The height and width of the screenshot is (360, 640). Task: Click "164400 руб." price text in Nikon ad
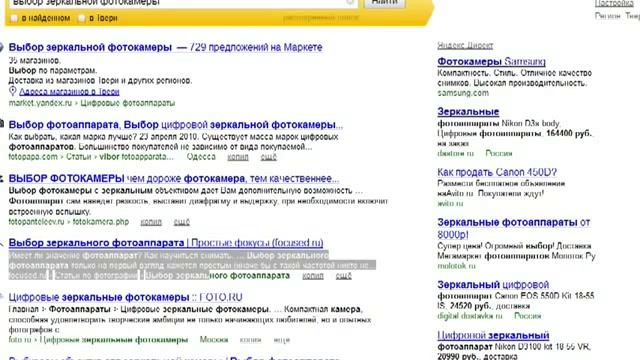(x=569, y=133)
